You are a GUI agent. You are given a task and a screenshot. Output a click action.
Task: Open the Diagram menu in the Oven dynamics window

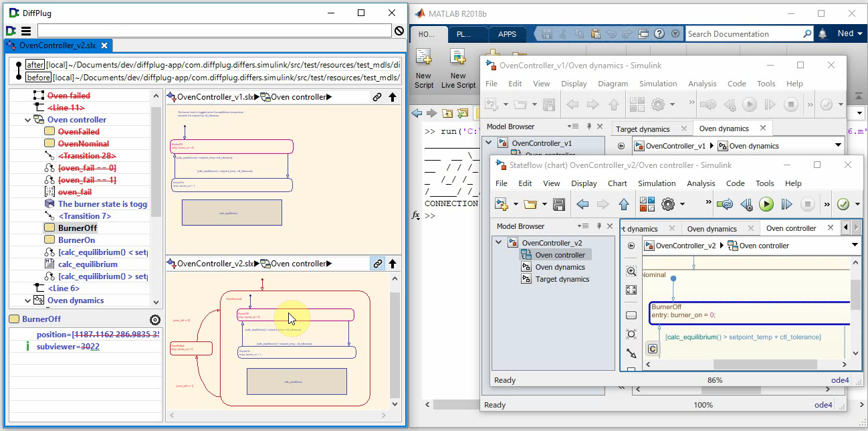point(613,84)
